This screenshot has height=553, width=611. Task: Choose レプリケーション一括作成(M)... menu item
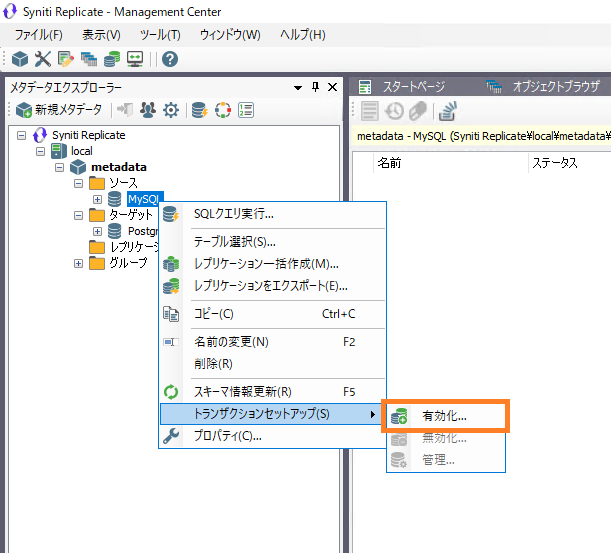273,264
